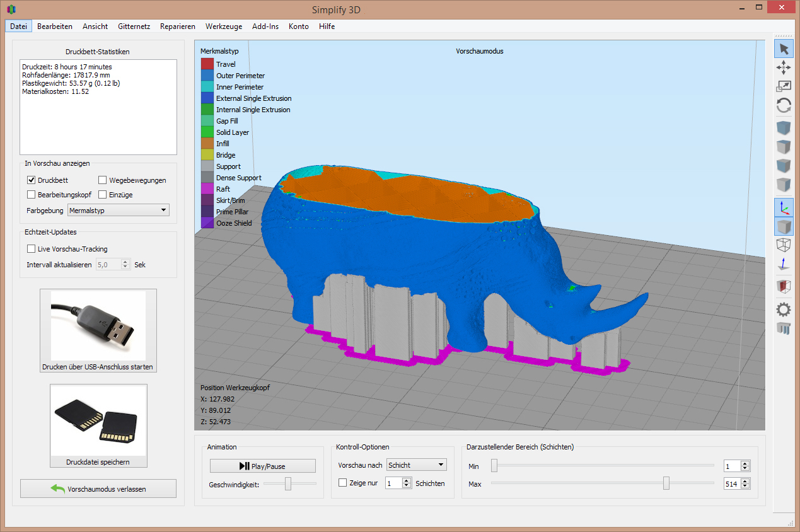Activate the move/translate model tool
This screenshot has height=532, width=800.
[x=784, y=67]
